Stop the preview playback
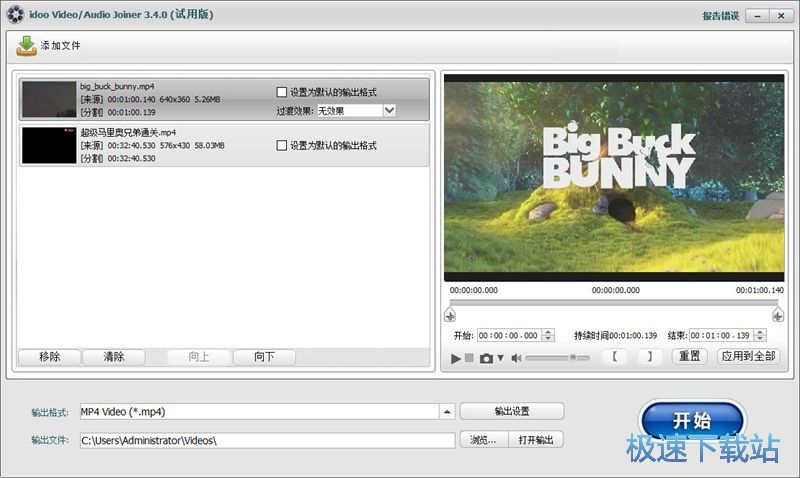Image resolution: width=800 pixels, height=478 pixels. [x=469, y=358]
